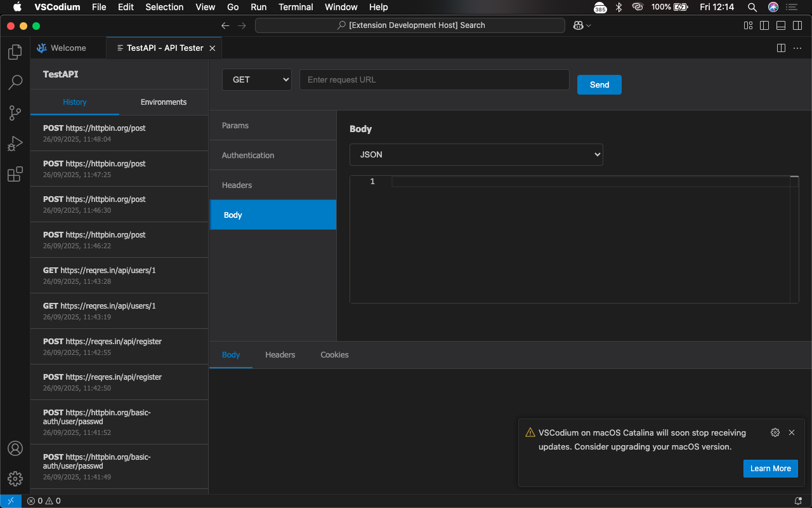Switch to the Environments tab
The width and height of the screenshot is (812, 508).
tap(164, 102)
